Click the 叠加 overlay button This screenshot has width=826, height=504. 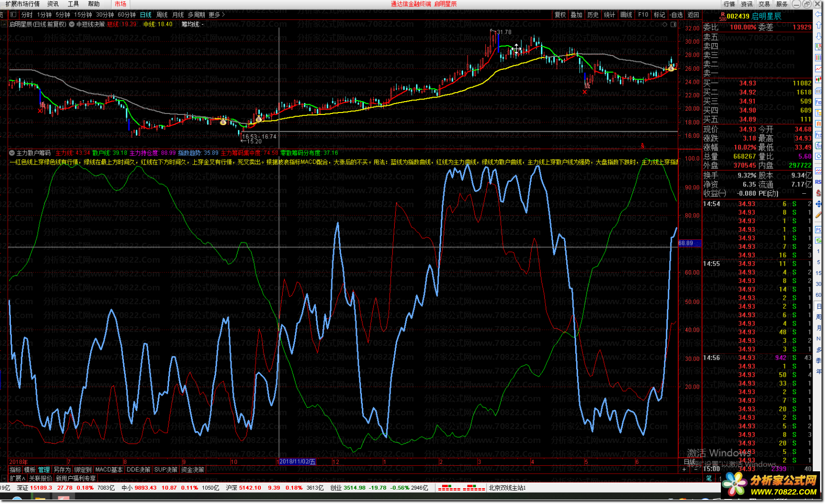tap(577, 15)
